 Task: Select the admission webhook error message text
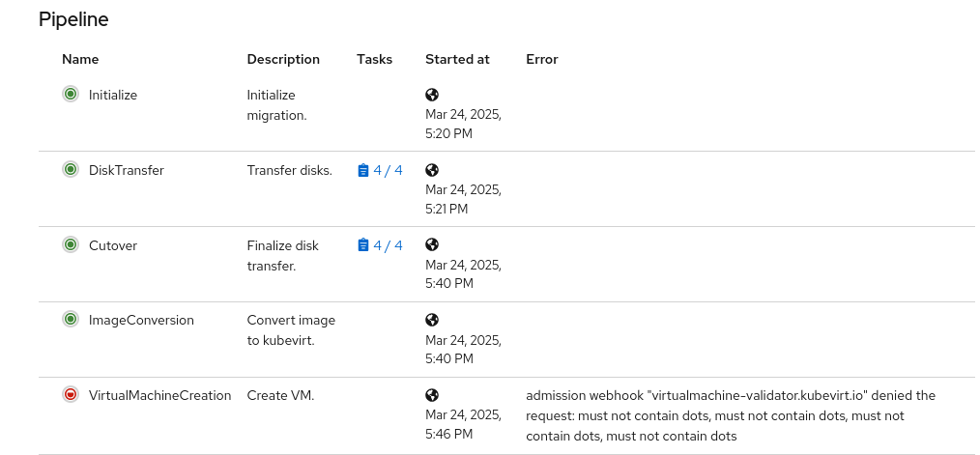[730, 415]
